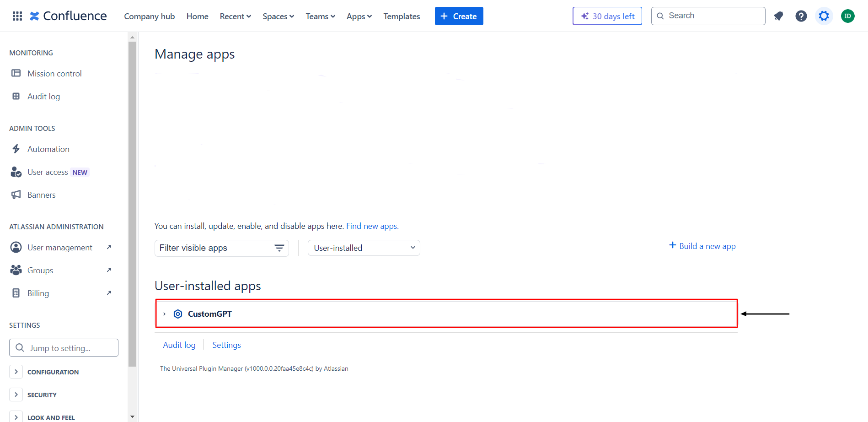Open the app switcher grid icon

coord(17,16)
